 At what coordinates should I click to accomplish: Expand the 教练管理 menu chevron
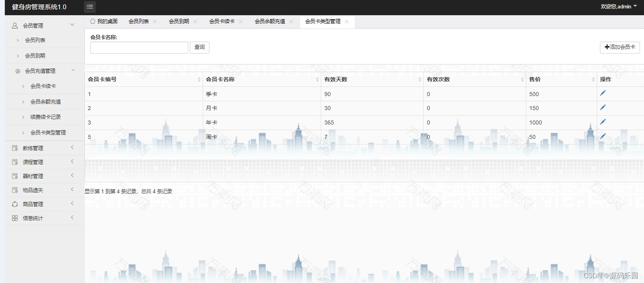pyautogui.click(x=72, y=147)
